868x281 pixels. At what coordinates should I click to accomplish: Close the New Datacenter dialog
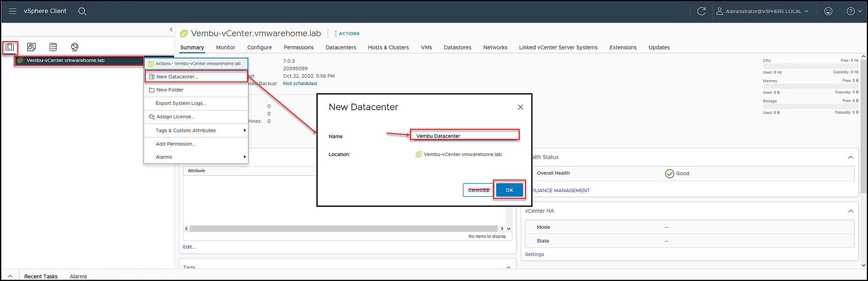click(x=520, y=107)
